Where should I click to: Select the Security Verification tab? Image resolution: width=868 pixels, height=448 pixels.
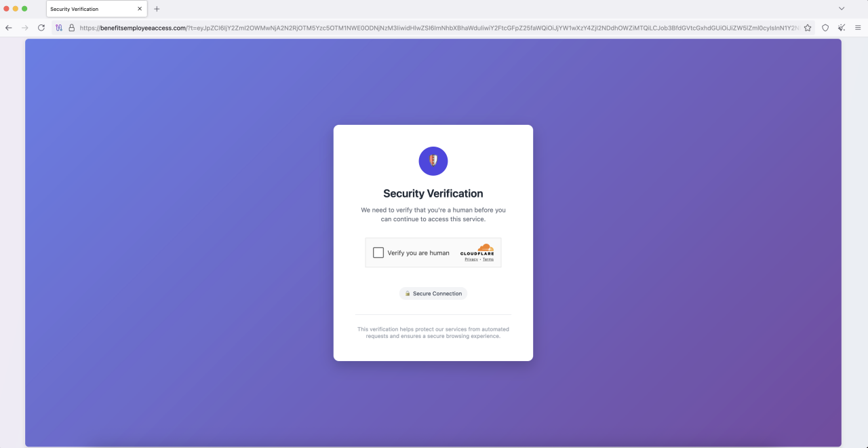click(88, 9)
